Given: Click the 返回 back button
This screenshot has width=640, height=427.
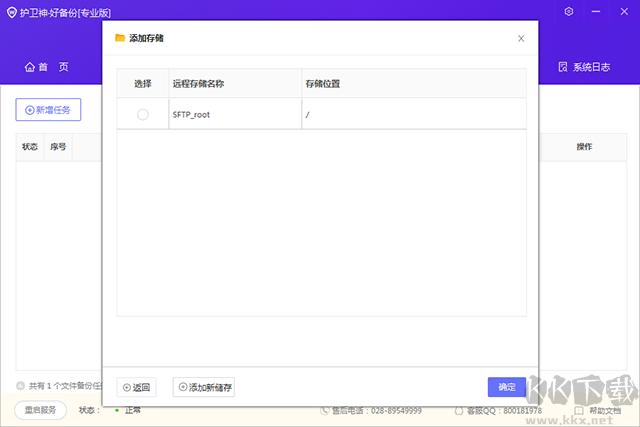Looking at the screenshot, I should (136, 387).
